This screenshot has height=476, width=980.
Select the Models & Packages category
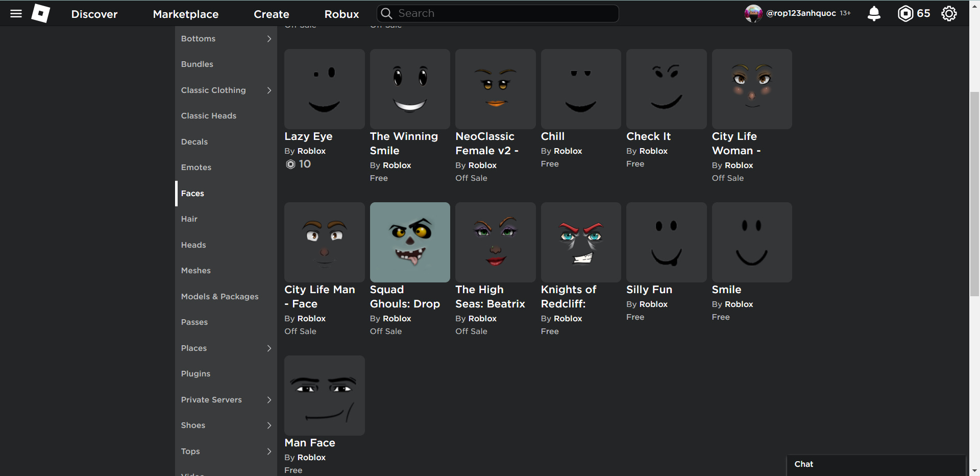[226, 297]
